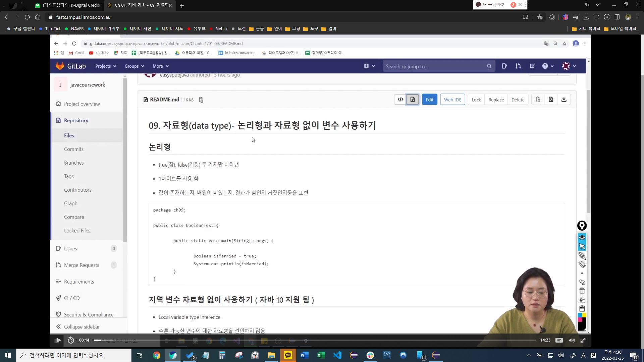Viewport: 644px width, 362px height.
Task: Open the GitLab merge requests header icon
Action: [518, 66]
